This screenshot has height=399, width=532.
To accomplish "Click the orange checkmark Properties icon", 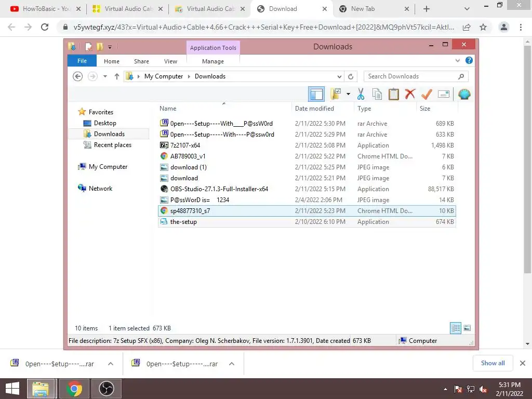I will point(427,94).
